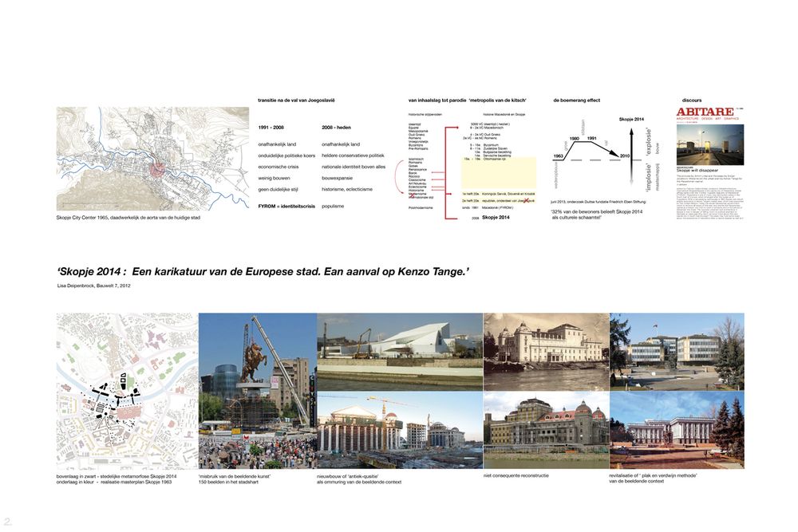Click the Skopje City Center 1965 map image
798x532 pixels.
click(152, 159)
